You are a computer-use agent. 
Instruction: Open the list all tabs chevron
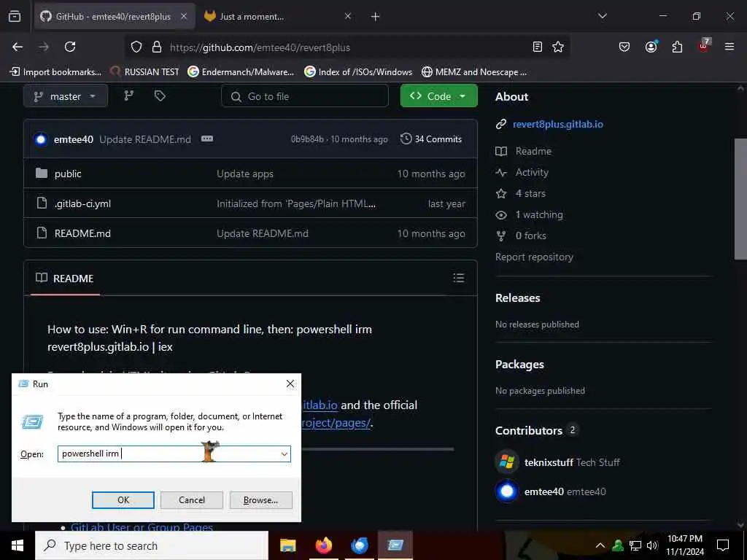pos(602,16)
